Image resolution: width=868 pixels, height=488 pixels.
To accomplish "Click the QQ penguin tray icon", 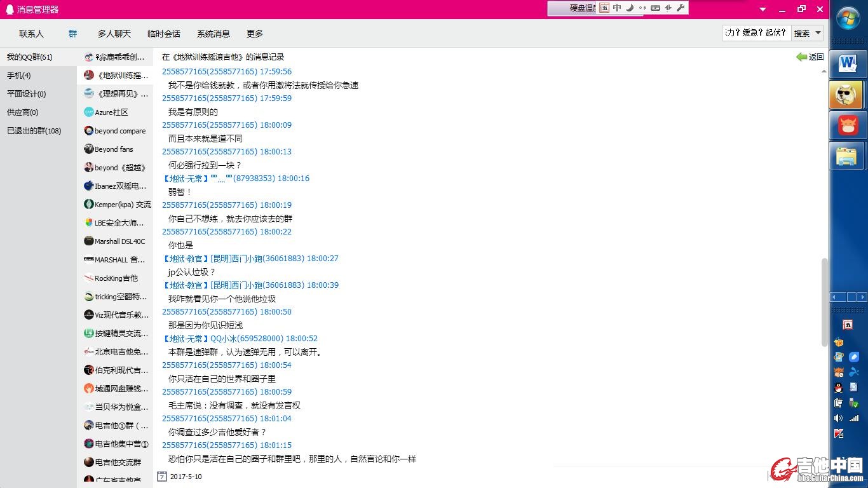I will point(839,388).
